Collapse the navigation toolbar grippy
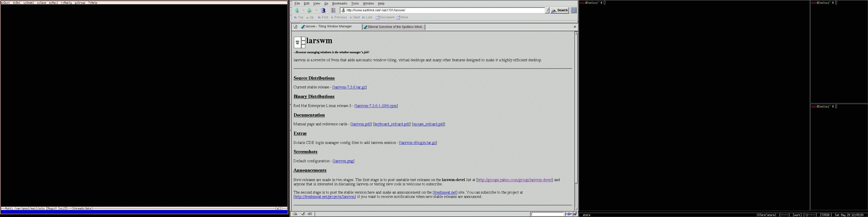This screenshot has width=868, height=217. 291,11
